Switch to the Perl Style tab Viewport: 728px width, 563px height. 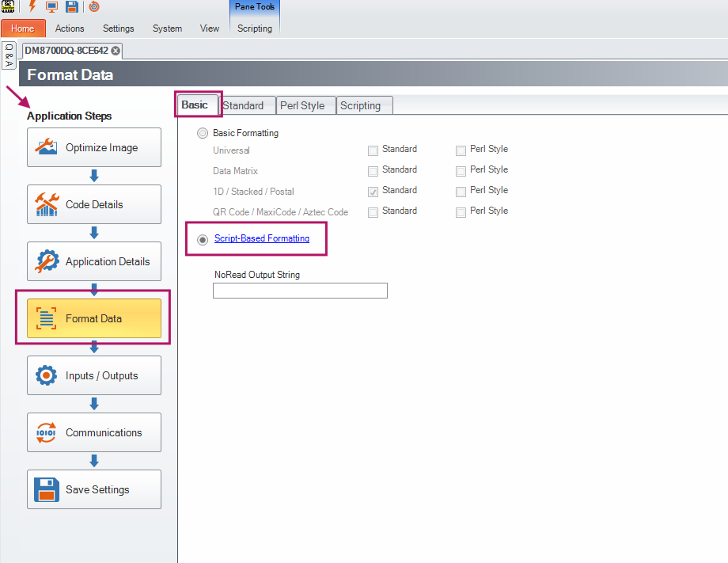tap(302, 105)
